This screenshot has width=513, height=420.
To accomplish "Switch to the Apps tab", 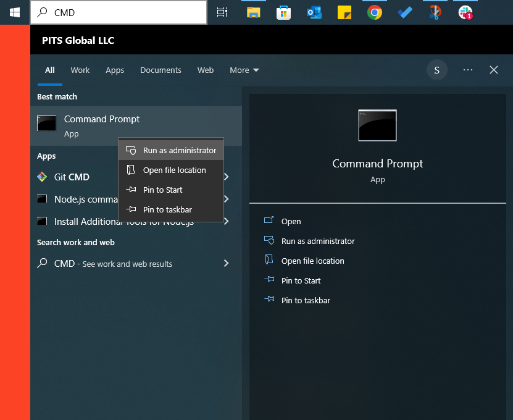I will (x=115, y=70).
